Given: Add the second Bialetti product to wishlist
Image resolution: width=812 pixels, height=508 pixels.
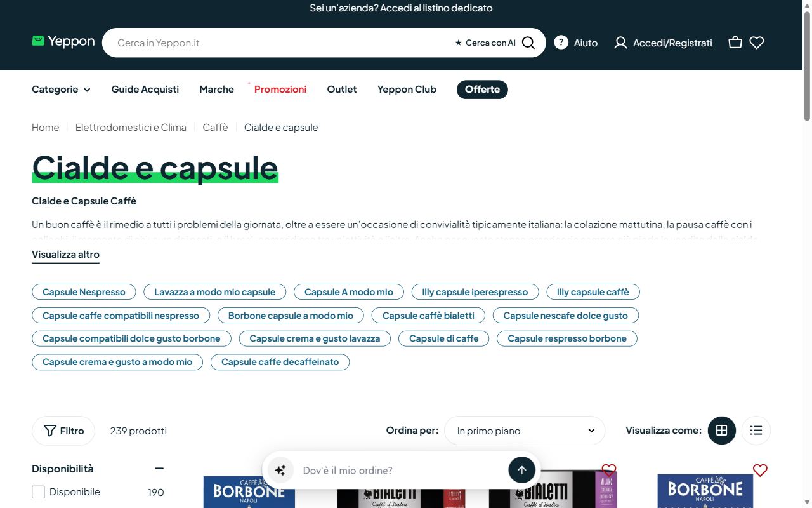Looking at the screenshot, I should tap(609, 470).
